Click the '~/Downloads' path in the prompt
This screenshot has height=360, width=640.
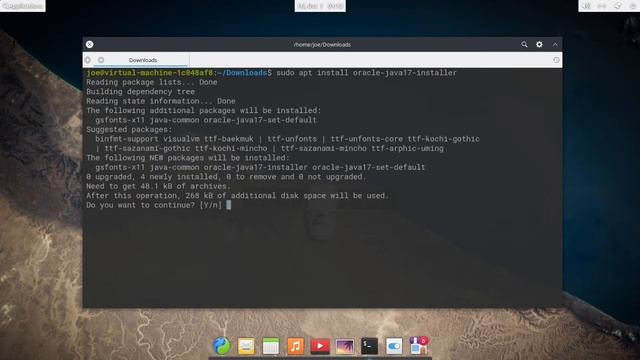click(242, 73)
